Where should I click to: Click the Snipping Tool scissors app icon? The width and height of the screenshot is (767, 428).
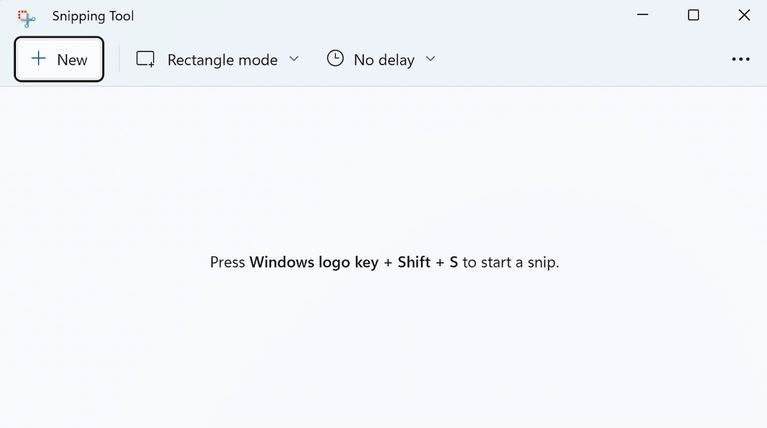[x=27, y=16]
